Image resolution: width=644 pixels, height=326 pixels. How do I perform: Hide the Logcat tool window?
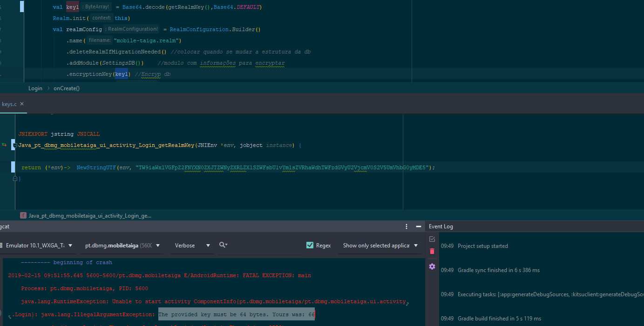tap(419, 226)
